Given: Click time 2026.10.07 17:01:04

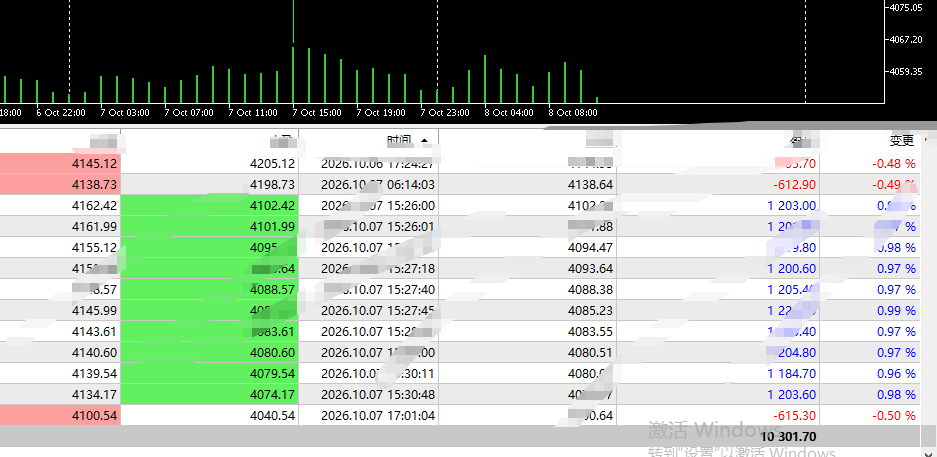Looking at the screenshot, I should pos(378,415).
